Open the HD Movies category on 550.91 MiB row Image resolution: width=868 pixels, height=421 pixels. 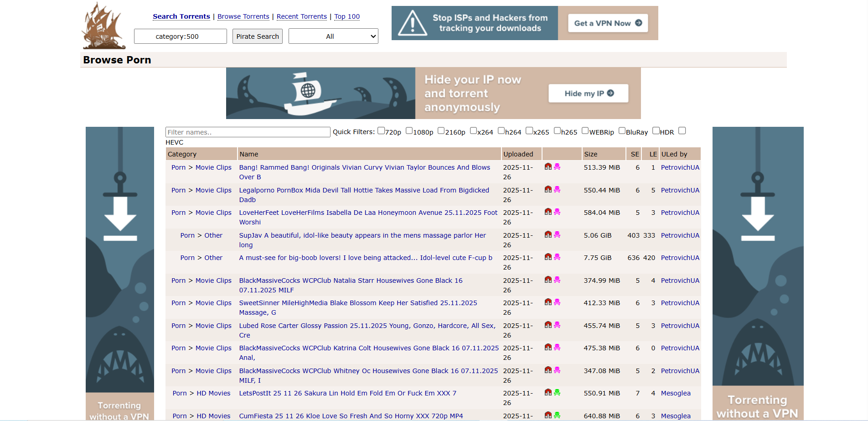213,393
